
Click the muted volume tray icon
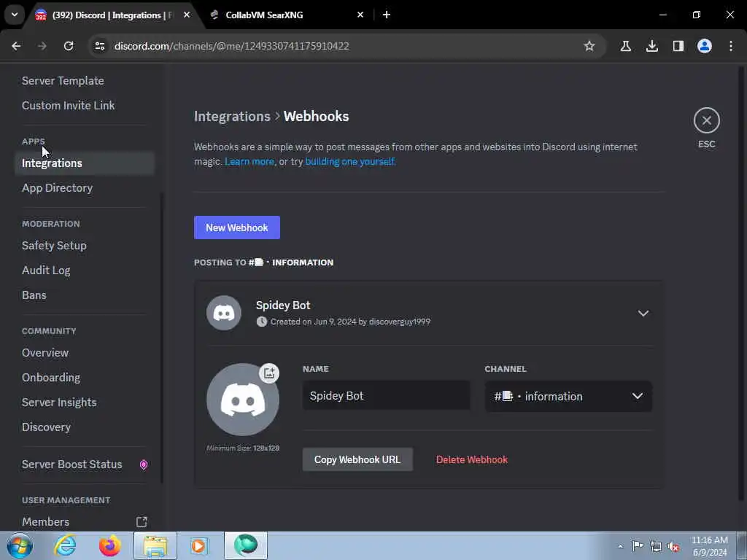(673, 546)
